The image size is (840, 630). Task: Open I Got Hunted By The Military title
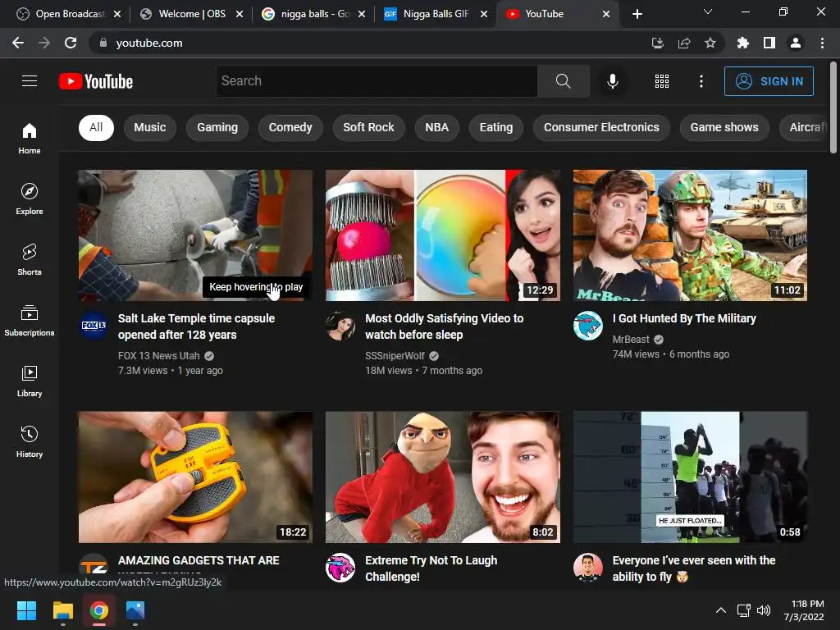[684, 318]
